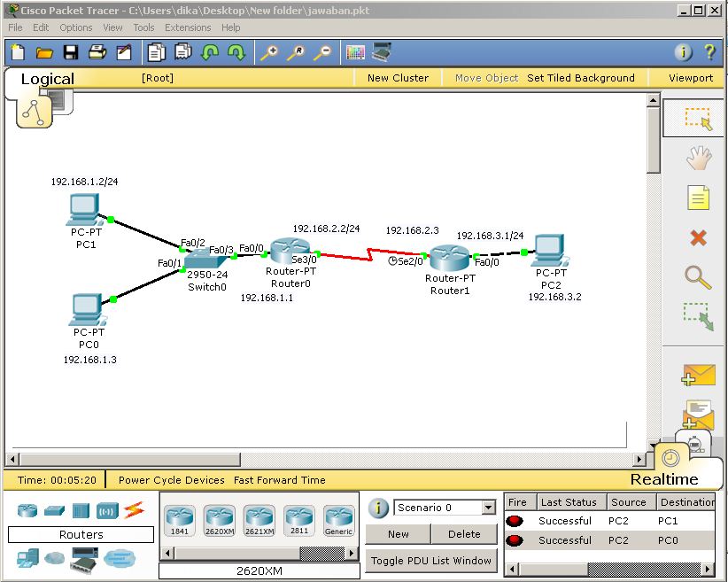
Task: Open the Options menu
Action: click(x=75, y=27)
